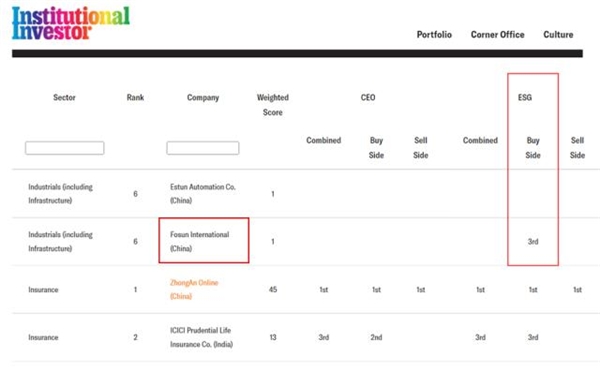Sort by Weighted Score column header

coord(273,105)
